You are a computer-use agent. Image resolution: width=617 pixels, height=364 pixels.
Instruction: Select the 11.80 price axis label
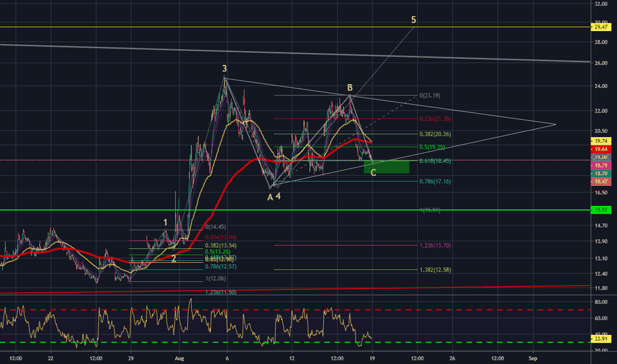click(601, 288)
